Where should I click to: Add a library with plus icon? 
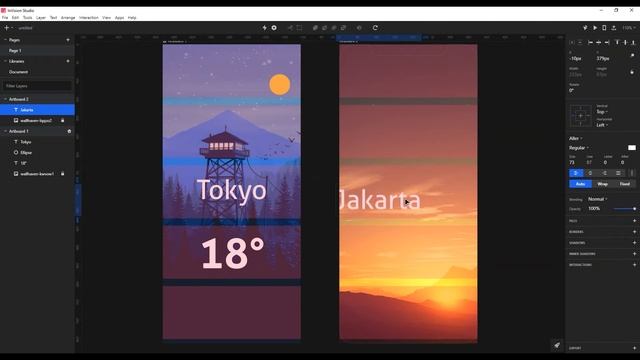point(68,61)
